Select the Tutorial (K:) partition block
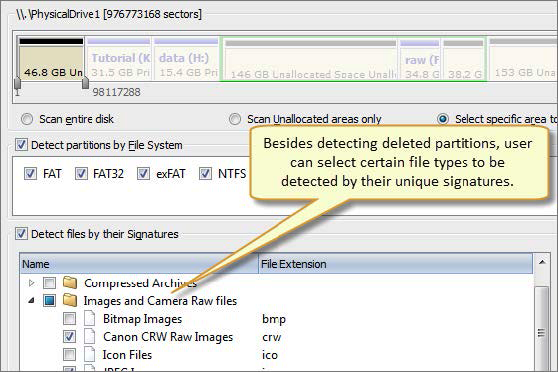Screen dimensions: 558x372 tap(119, 59)
